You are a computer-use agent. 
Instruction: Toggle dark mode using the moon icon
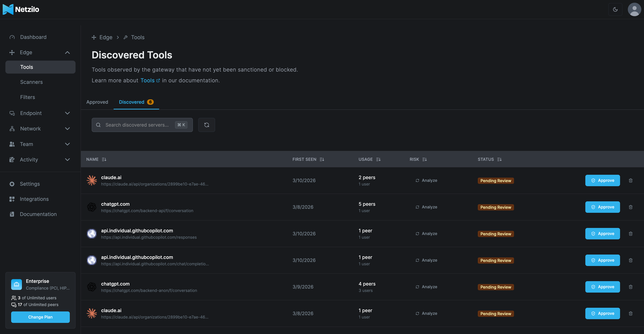tap(616, 9)
